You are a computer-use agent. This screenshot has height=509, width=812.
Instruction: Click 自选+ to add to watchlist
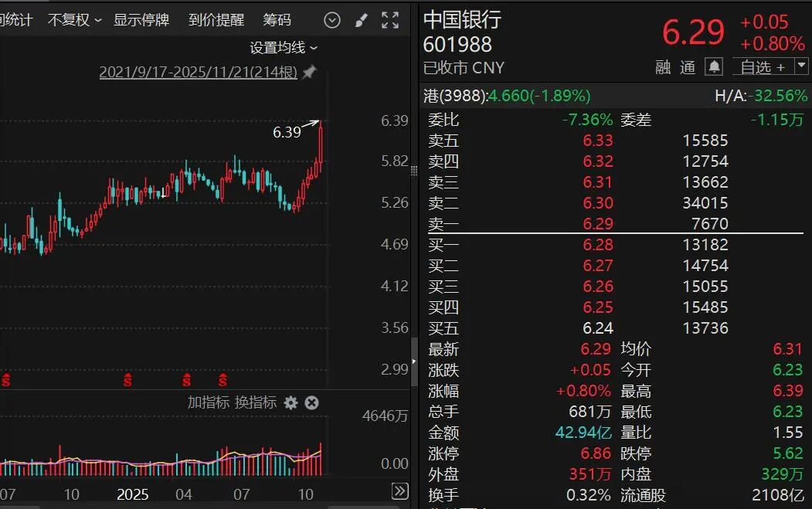pyautogui.click(x=765, y=67)
